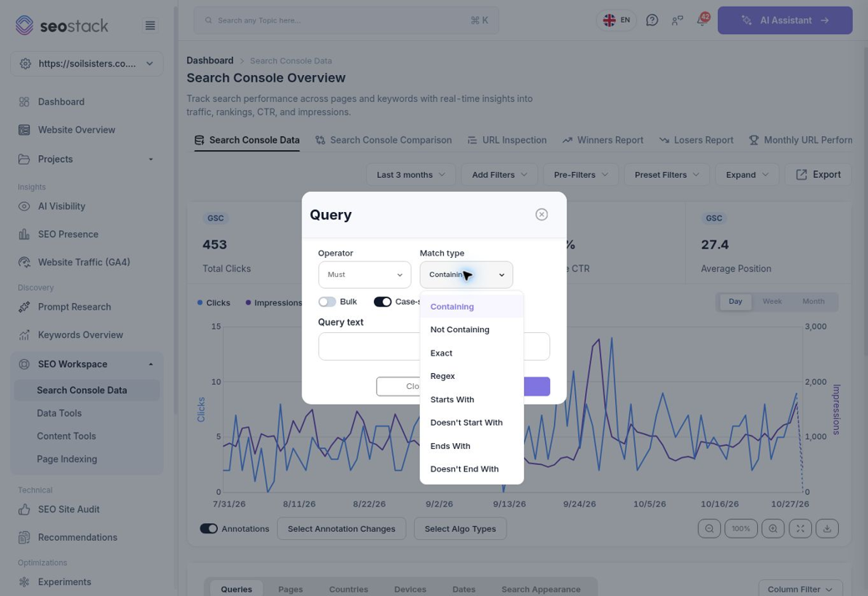
Task: Open SEO Site Audit page
Action: coord(68,509)
